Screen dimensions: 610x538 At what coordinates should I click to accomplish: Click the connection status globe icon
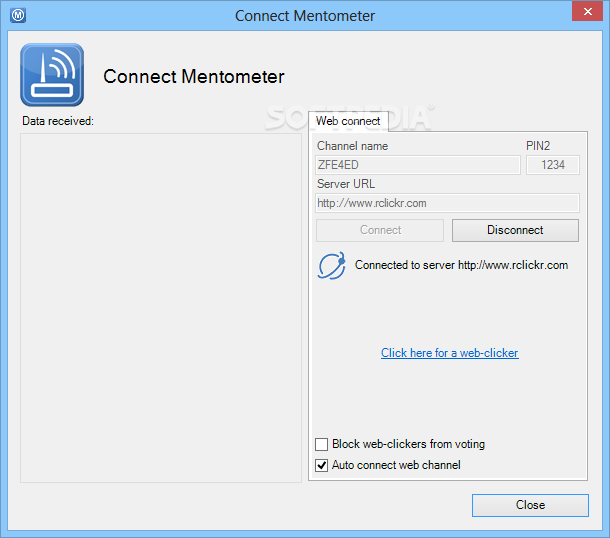pyautogui.click(x=332, y=266)
